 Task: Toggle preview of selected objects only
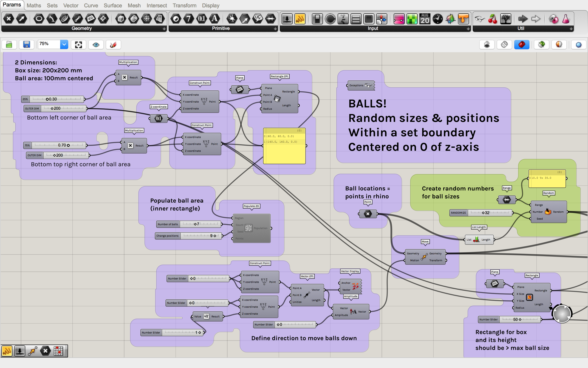pos(542,45)
